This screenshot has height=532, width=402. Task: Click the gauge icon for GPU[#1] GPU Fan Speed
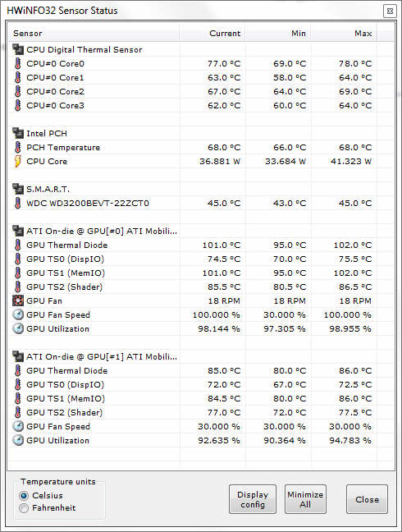point(17,426)
